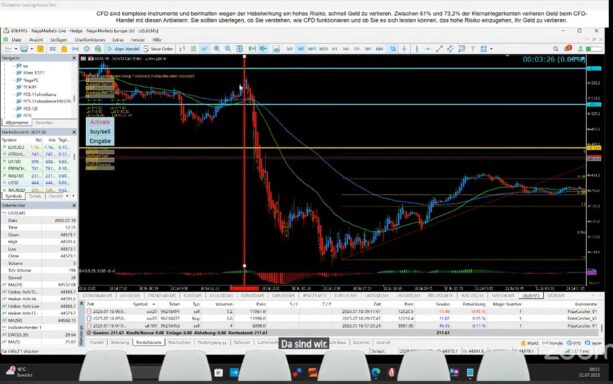Open the search magnifier icon

(555, 49)
